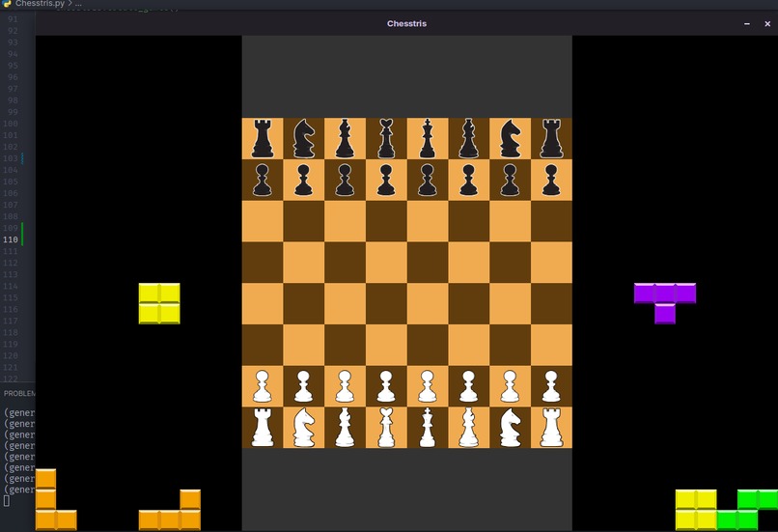This screenshot has width=778, height=532.
Task: Click line number 103 in the editor gutter
Action: pos(11,158)
